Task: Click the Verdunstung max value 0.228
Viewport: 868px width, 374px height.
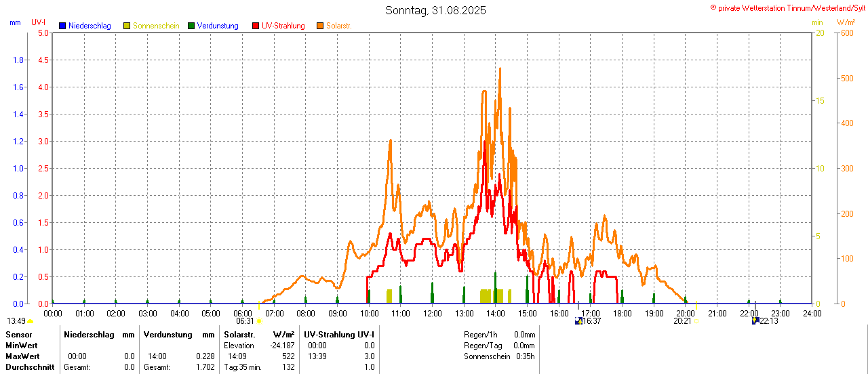Action: click(205, 356)
